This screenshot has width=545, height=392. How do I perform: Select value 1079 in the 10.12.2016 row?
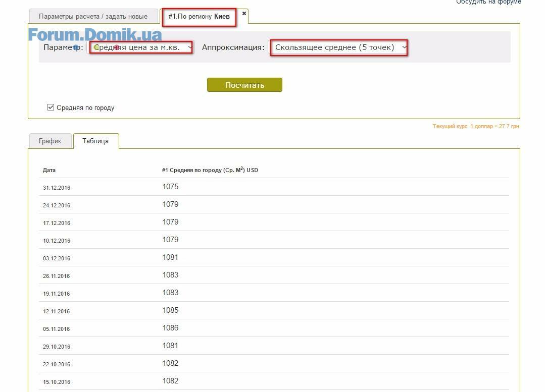170,240
